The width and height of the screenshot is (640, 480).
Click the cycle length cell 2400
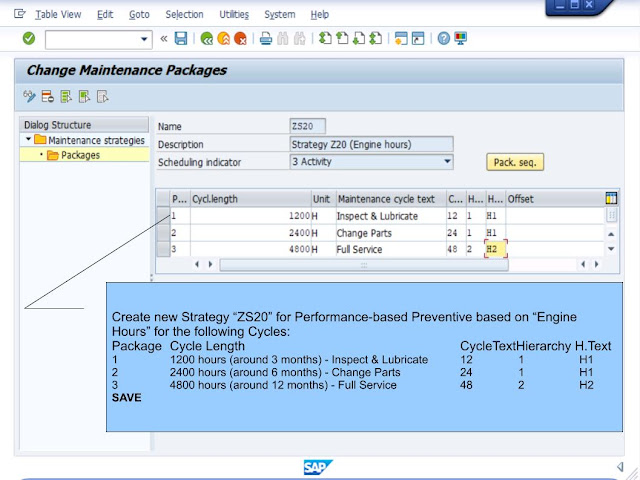pyautogui.click(x=251, y=233)
